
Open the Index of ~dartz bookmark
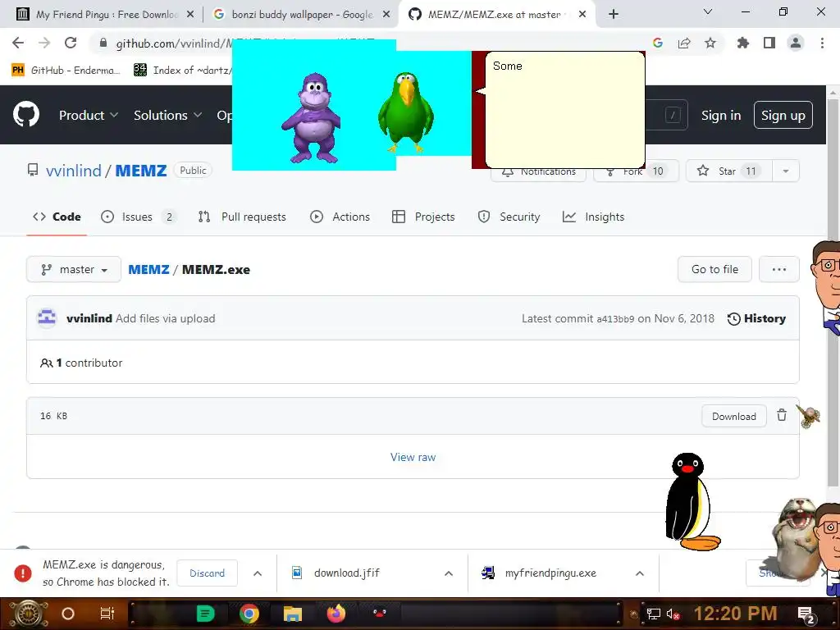tap(183, 71)
